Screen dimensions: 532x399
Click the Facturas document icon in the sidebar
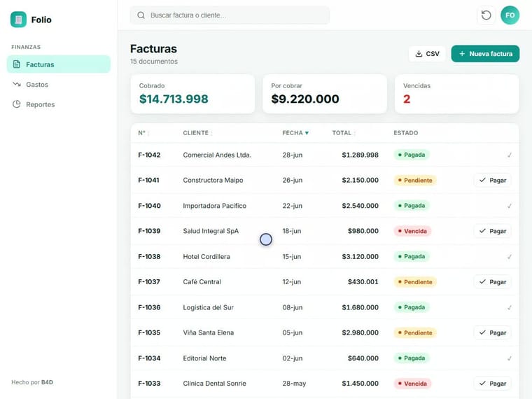click(17, 64)
